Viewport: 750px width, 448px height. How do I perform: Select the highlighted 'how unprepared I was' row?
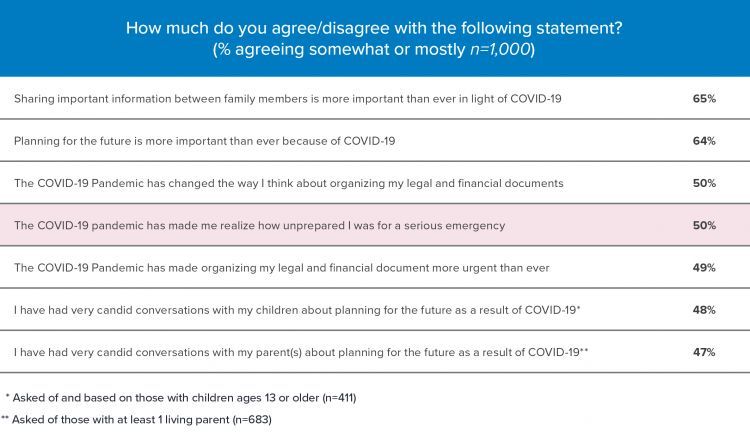[375, 225]
